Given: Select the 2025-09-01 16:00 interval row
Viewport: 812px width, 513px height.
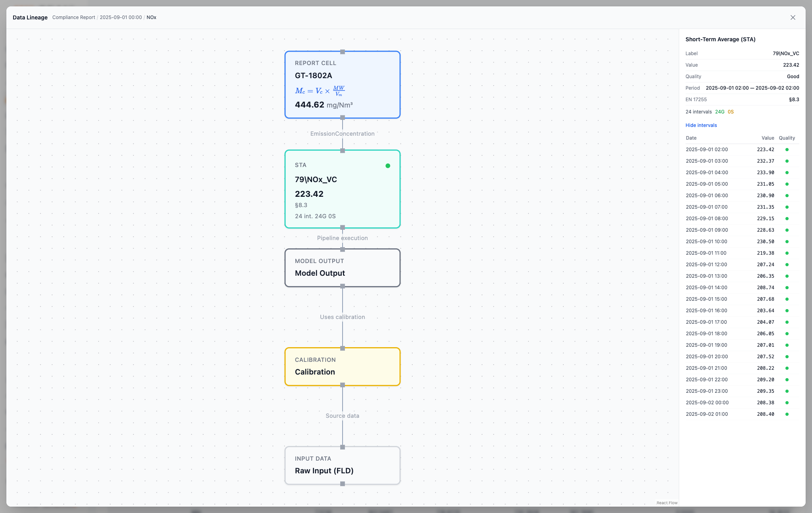Looking at the screenshot, I should point(742,311).
